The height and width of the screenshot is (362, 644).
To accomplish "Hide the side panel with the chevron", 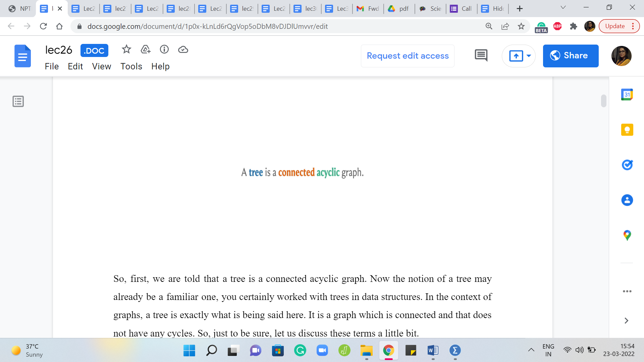I will coord(626,321).
